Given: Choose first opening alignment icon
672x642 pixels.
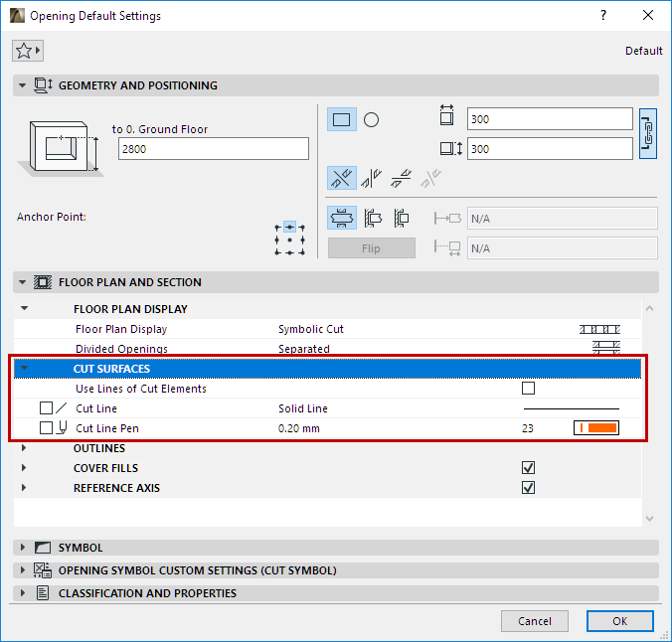Looking at the screenshot, I should click(x=342, y=178).
